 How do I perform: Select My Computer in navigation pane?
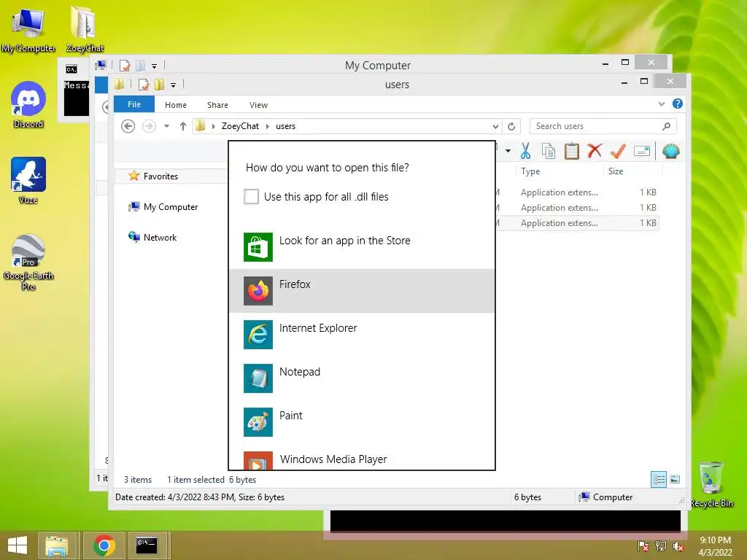tap(171, 207)
